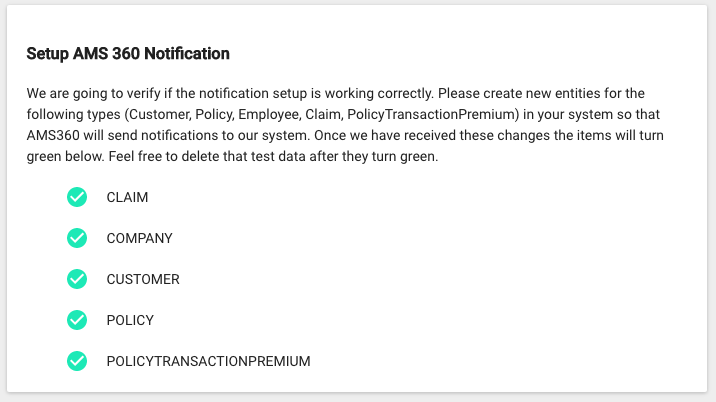
Task: Click the word AMS360 in the description
Action: [53, 135]
